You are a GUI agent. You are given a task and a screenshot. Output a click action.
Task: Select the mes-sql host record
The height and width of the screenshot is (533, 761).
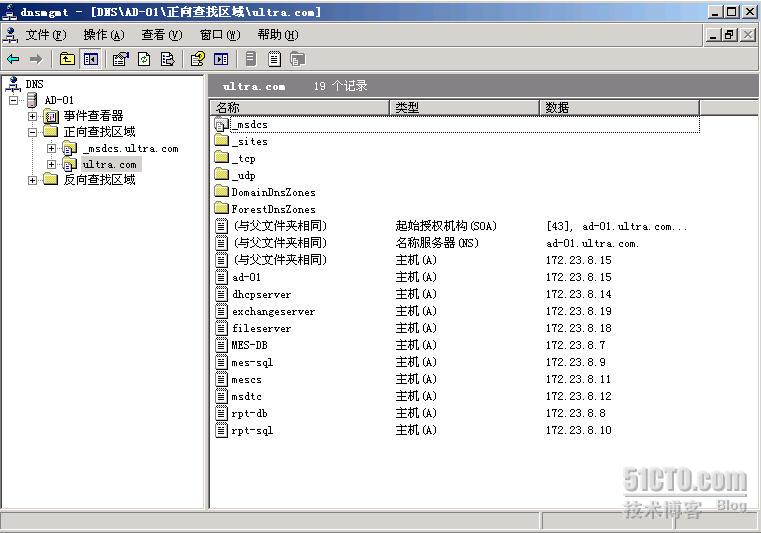point(252,362)
